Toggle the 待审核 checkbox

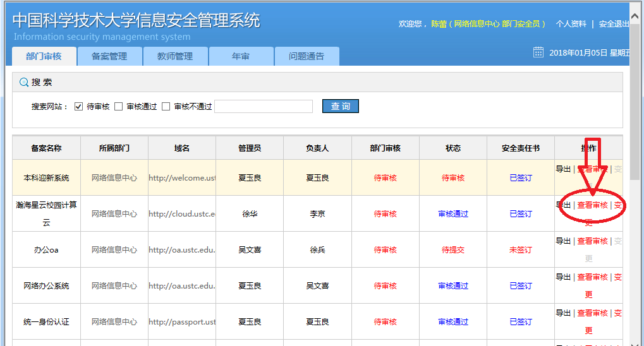(x=78, y=106)
